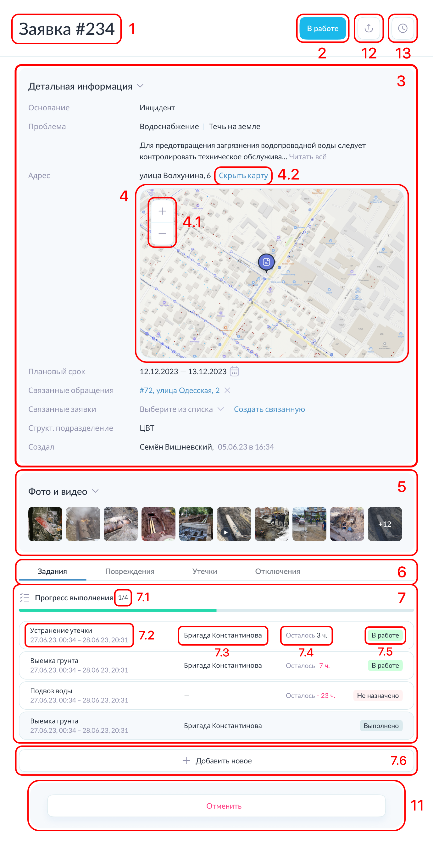Image resolution: width=433 pixels, height=868 pixels.
Task: Click the task progress bar
Action: (216, 610)
